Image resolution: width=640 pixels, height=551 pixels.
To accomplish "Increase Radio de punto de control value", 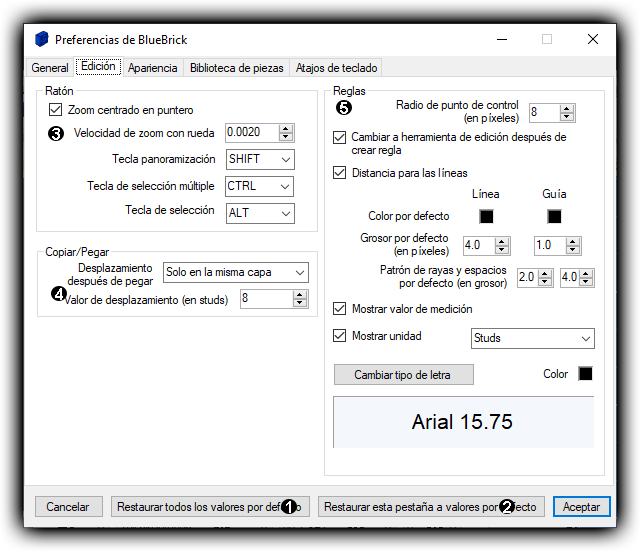I will pyautogui.click(x=567, y=109).
